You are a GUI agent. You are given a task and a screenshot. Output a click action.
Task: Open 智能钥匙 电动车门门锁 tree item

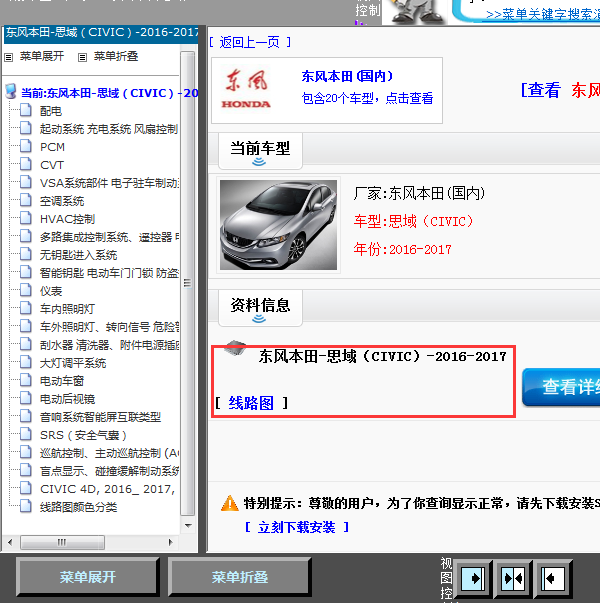[110, 273]
